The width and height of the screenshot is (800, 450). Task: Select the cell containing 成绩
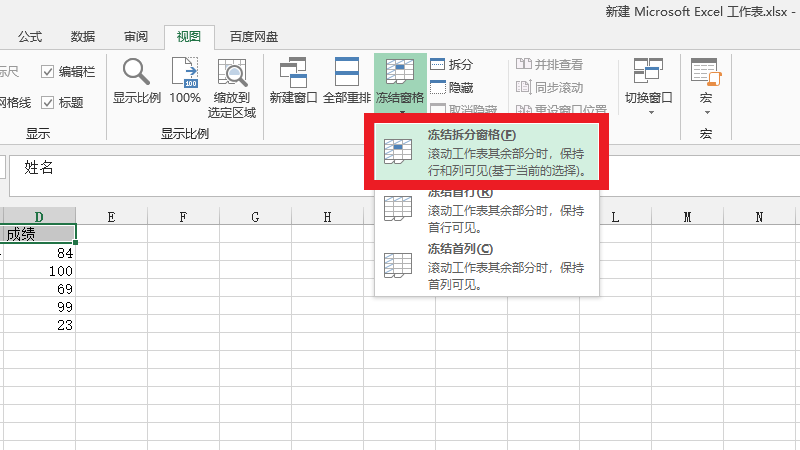(x=39, y=234)
